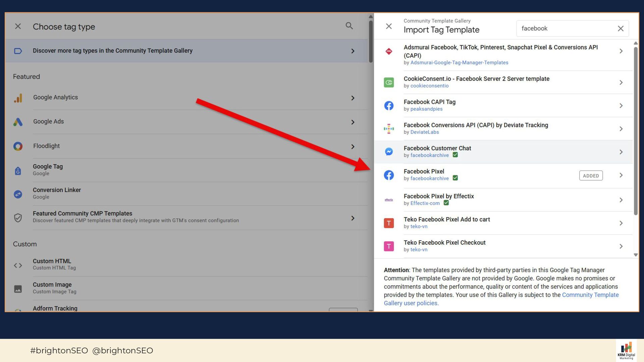This screenshot has height=362, width=644.
Task: Click the Facebook Pixel logo icon
Action: click(389, 175)
